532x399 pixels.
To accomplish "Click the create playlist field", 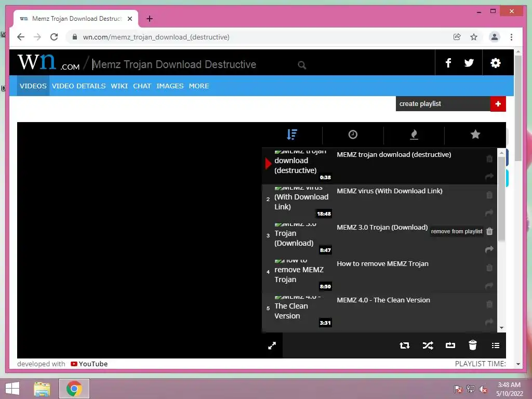I will click(443, 104).
